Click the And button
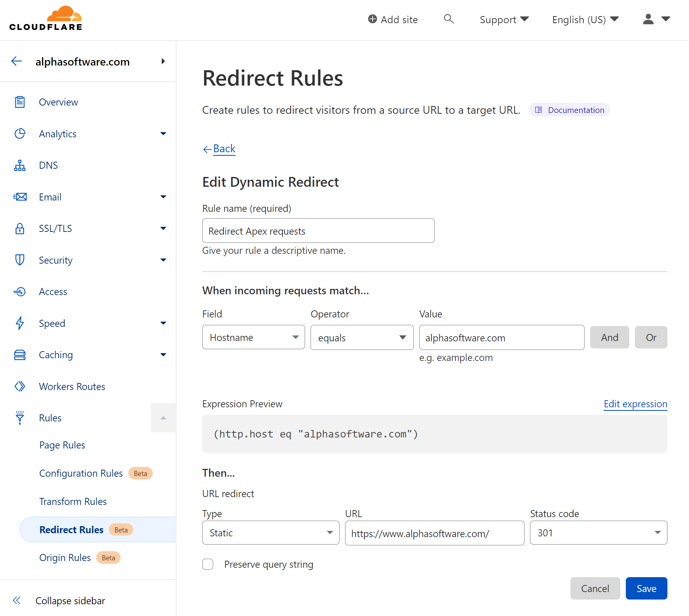 pos(610,337)
